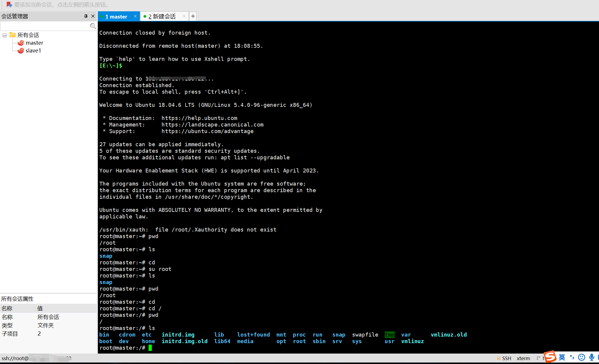Pin the session manager panel
Image resolution: width=599 pixels, height=364 pixels.
point(86,16)
